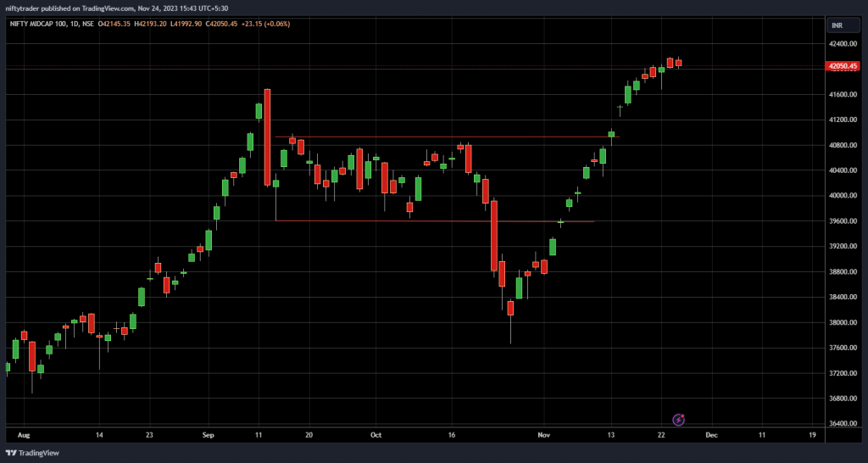The width and height of the screenshot is (868, 463).
Task: Click the 16 date label on the time axis
Action: (452, 435)
